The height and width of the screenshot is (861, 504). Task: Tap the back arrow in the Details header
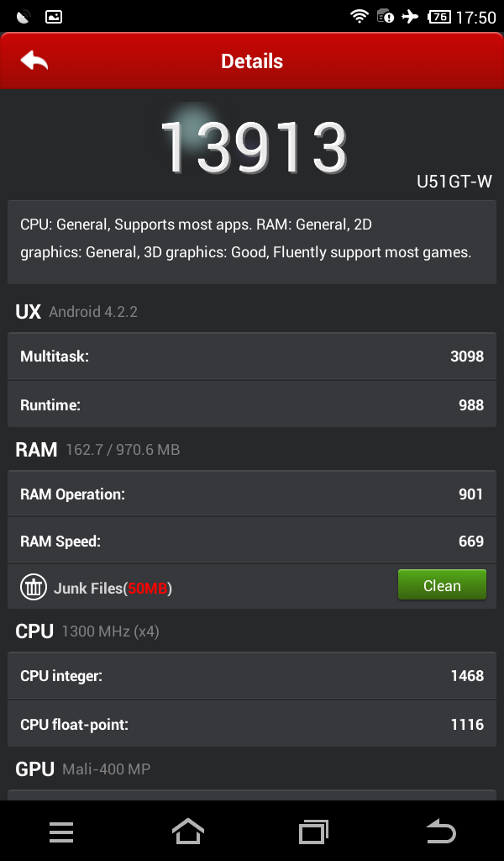coord(34,61)
